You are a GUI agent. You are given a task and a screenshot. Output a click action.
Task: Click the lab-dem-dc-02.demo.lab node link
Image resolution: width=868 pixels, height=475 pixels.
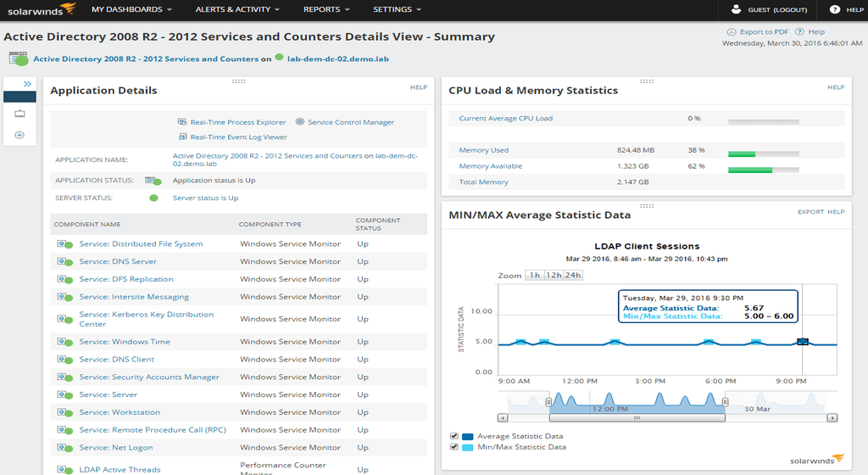pos(337,59)
